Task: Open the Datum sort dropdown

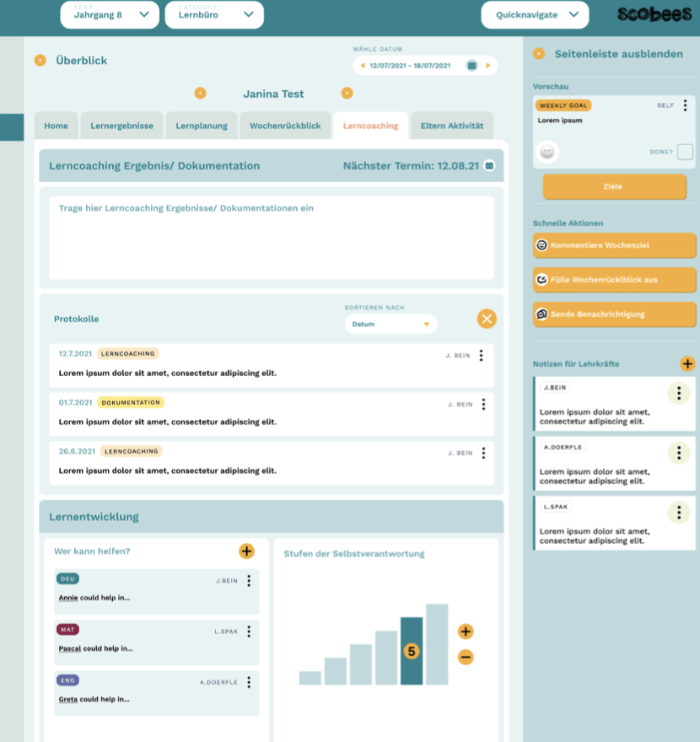Action: pyautogui.click(x=390, y=324)
